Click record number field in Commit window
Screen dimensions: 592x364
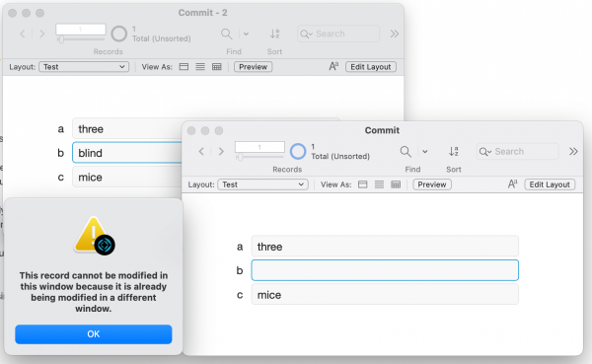[x=259, y=147]
